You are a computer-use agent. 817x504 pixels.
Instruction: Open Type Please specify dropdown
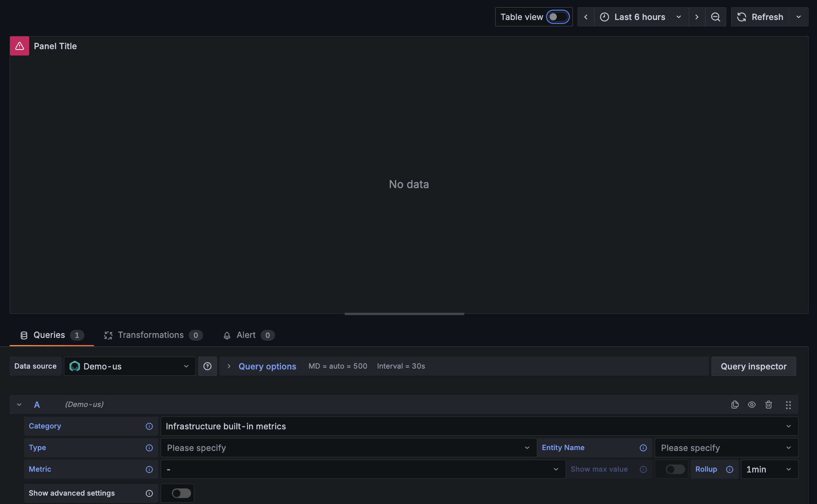click(348, 448)
